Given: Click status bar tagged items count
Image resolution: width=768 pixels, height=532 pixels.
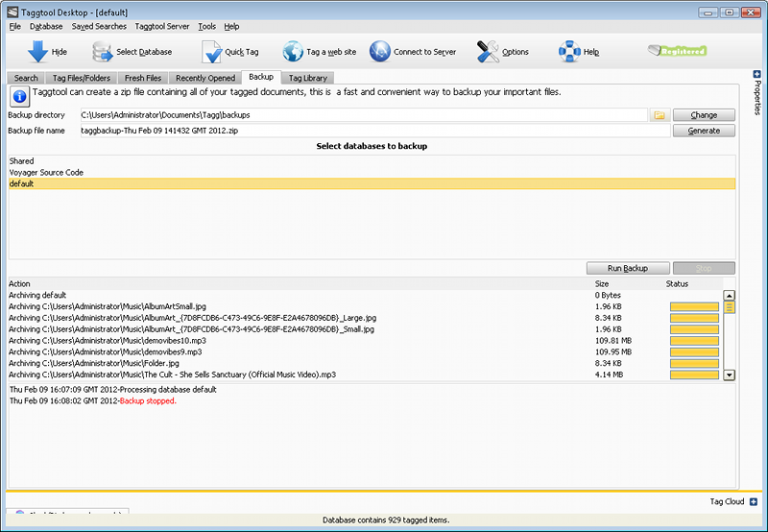Looking at the screenshot, I should click(386, 520).
